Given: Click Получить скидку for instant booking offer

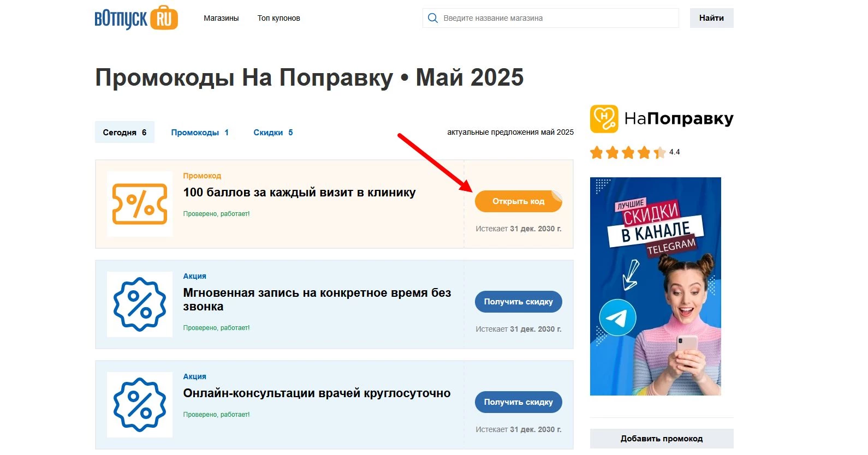Looking at the screenshot, I should click(x=518, y=301).
